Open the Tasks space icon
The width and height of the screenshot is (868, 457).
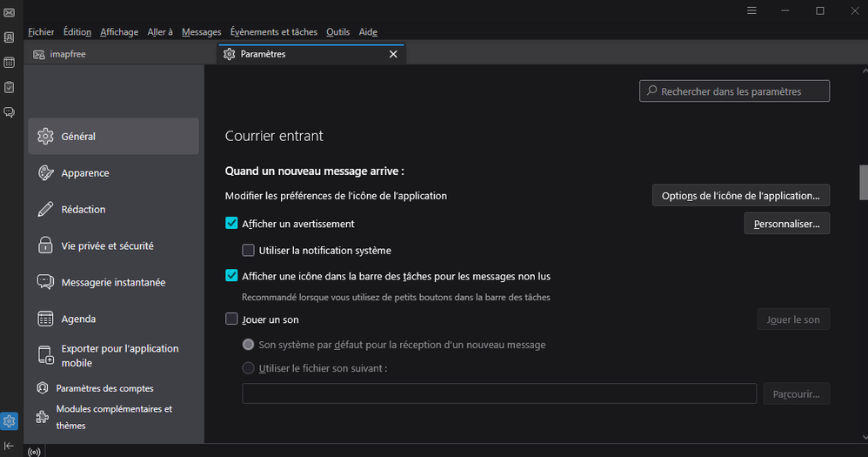click(x=9, y=87)
